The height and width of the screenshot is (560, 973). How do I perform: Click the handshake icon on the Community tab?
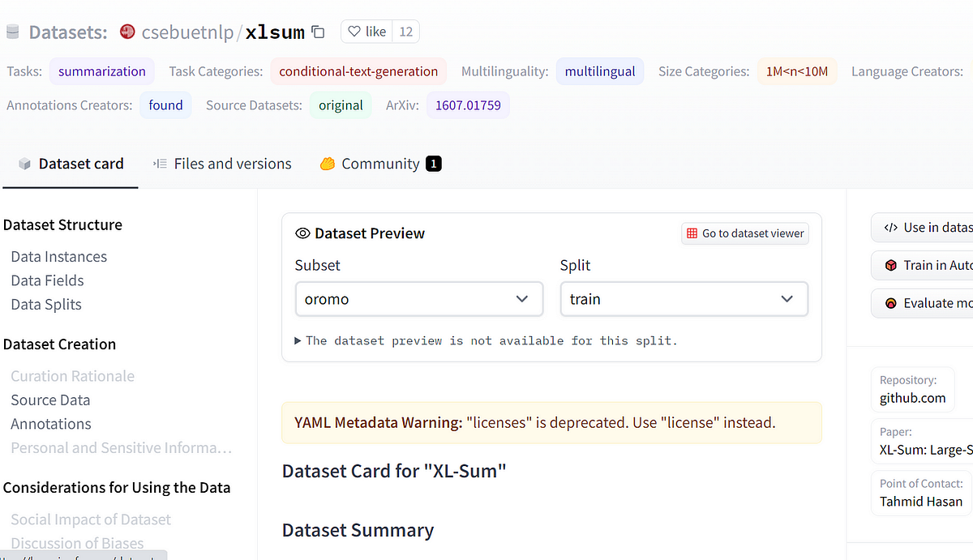[x=328, y=163]
